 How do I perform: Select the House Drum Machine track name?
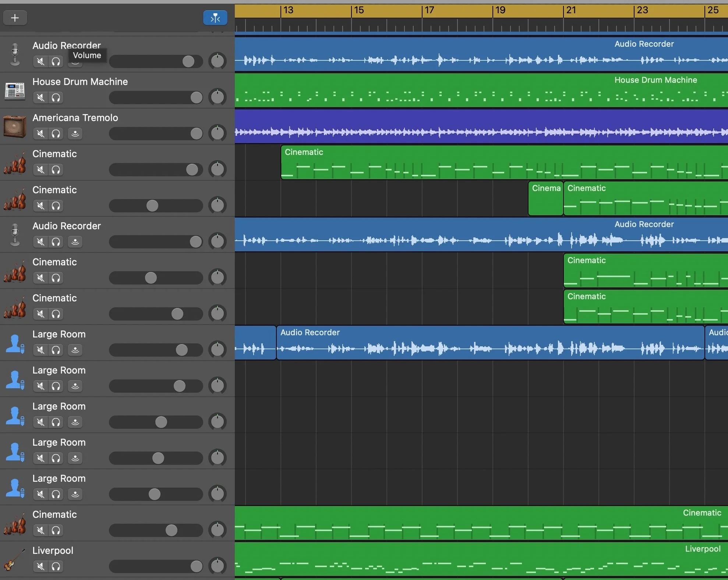[80, 81]
